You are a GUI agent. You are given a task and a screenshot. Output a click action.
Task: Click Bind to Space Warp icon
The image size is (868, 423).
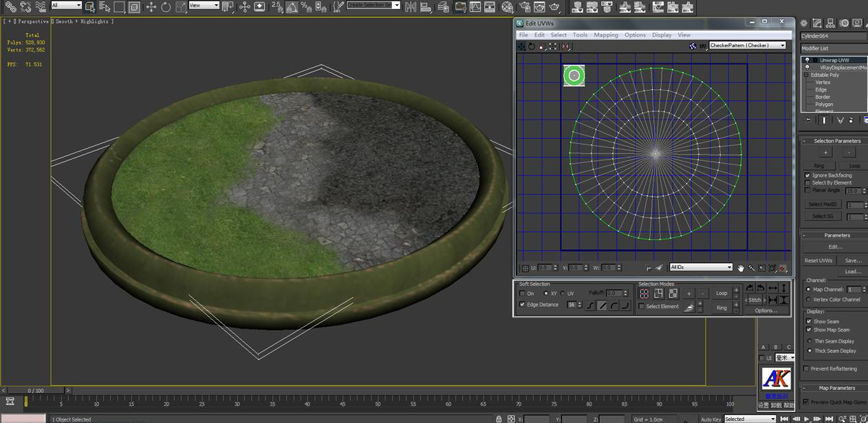coord(41,7)
